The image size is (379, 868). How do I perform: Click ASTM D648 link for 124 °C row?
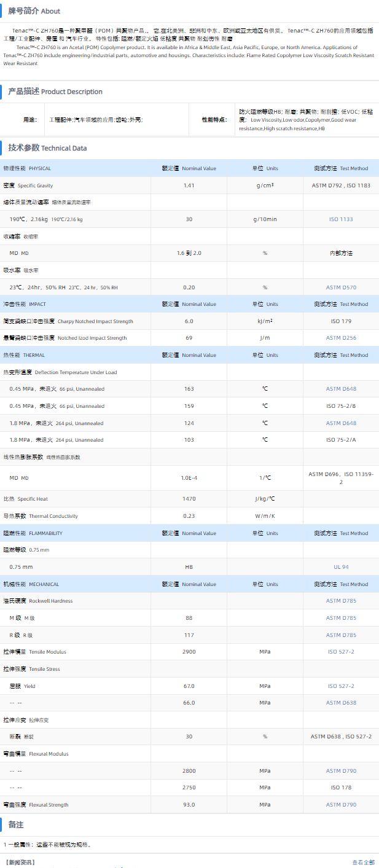click(x=341, y=423)
